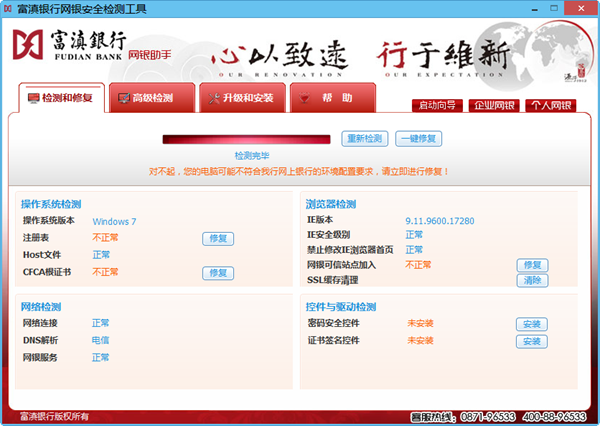Screen dimensions: 600x426
Task: Run 一键修复 one-click repair
Action: [x=418, y=138]
